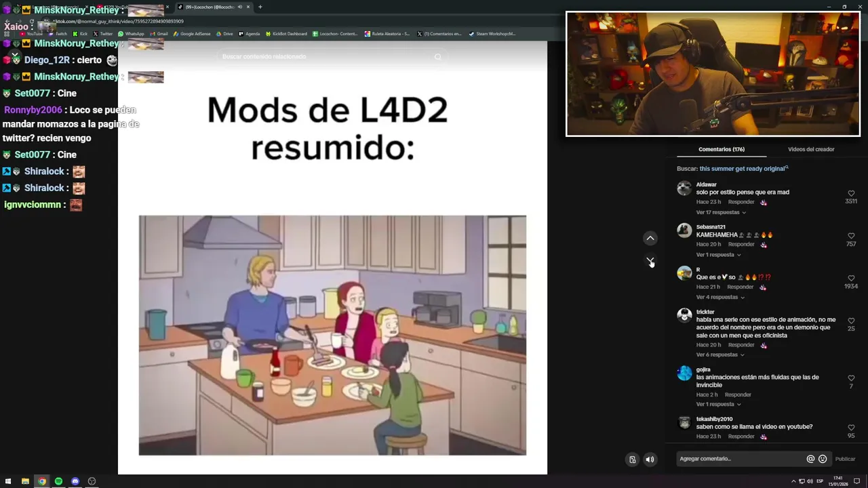Expand 'Ver 6 respuestas' under trickter's comment
This screenshot has width=868, height=488.
click(x=720, y=354)
